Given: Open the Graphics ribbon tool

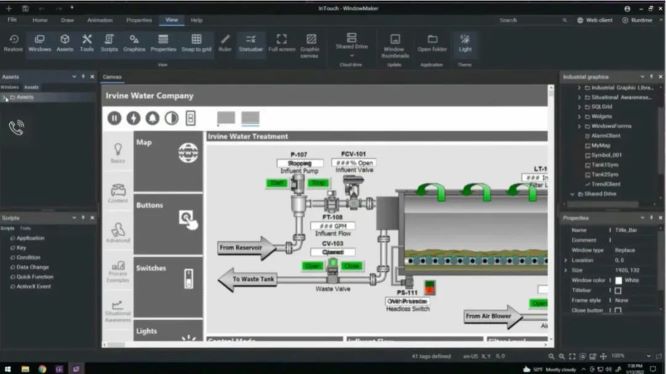Looking at the screenshot, I should [134, 43].
